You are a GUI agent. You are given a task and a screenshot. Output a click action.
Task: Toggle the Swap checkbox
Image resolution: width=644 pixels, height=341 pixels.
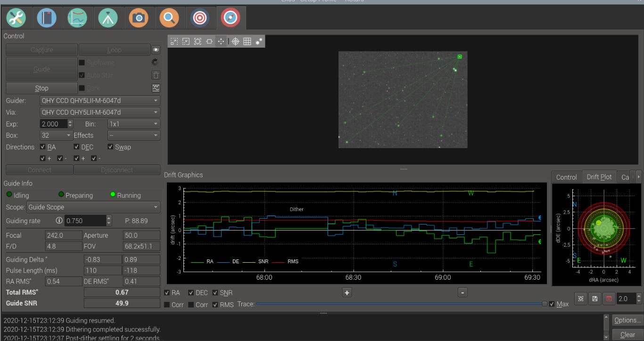pos(110,147)
